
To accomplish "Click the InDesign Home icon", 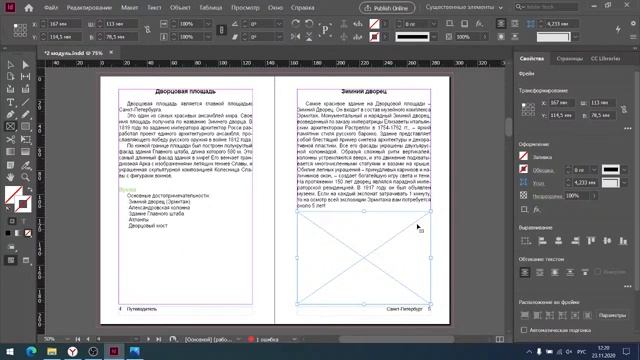I will (x=29, y=8).
